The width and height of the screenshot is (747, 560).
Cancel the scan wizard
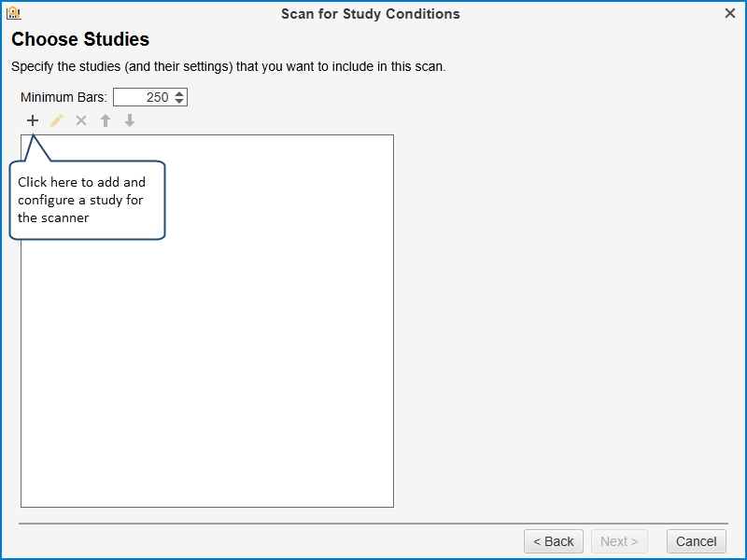[x=696, y=541]
